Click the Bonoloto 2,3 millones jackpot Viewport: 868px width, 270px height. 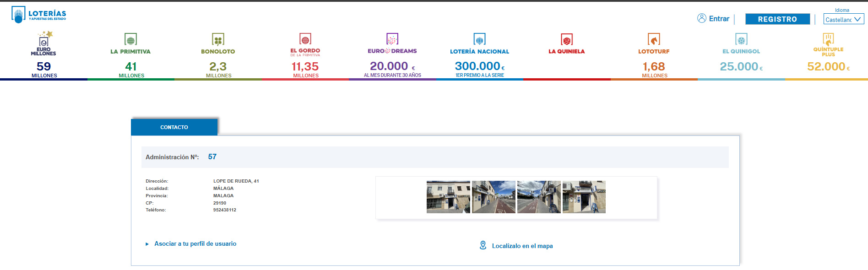pyautogui.click(x=218, y=69)
